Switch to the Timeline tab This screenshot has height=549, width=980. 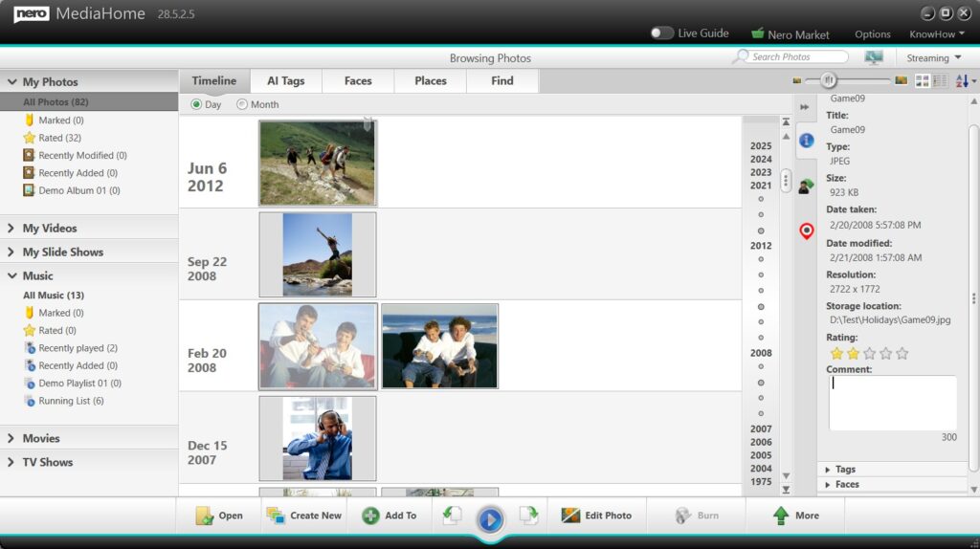214,81
